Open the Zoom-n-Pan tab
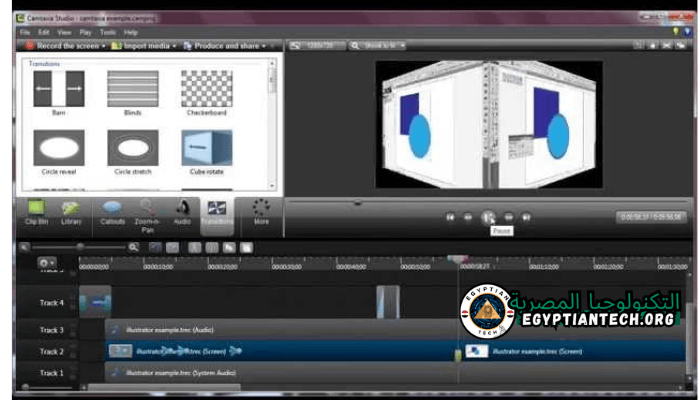 147,217
